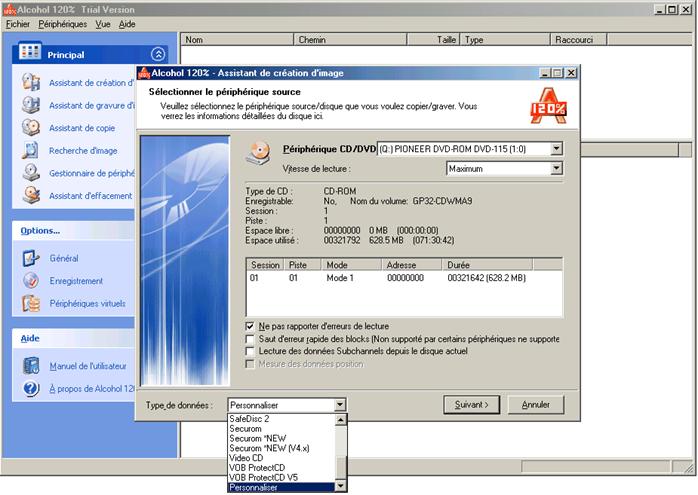This screenshot has height=495, width=698.
Task: Click the Piste column header in track table
Action: tap(303, 265)
